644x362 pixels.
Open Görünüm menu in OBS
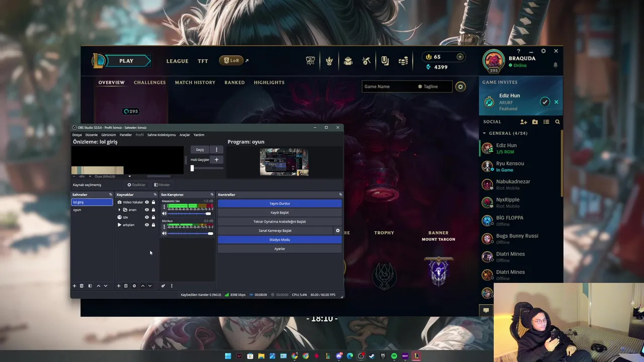(x=109, y=135)
